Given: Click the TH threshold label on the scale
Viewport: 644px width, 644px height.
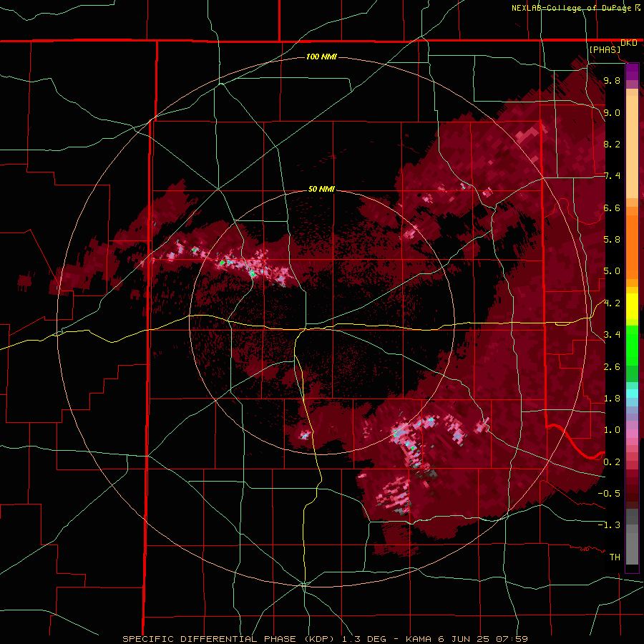Looking at the screenshot, I should click(615, 557).
